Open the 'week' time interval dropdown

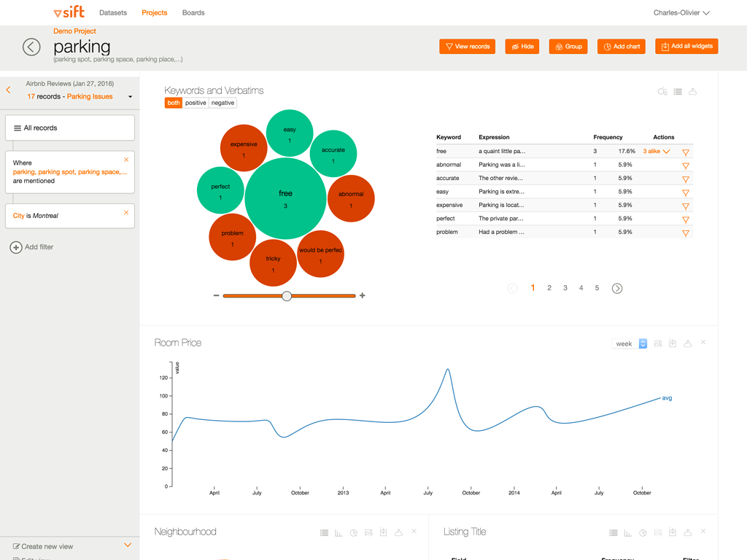point(630,343)
